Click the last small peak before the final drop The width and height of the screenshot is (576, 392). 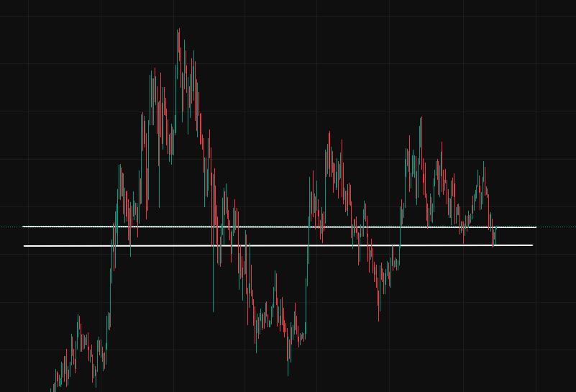(x=484, y=163)
